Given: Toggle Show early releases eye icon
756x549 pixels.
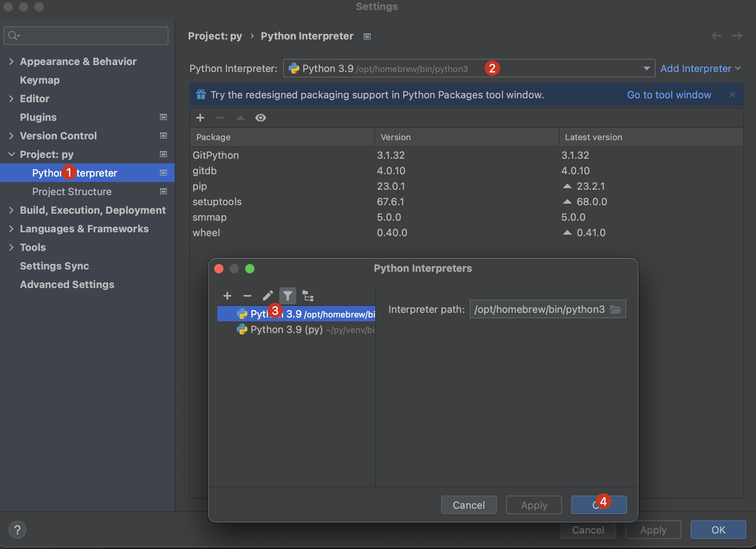Looking at the screenshot, I should [260, 118].
